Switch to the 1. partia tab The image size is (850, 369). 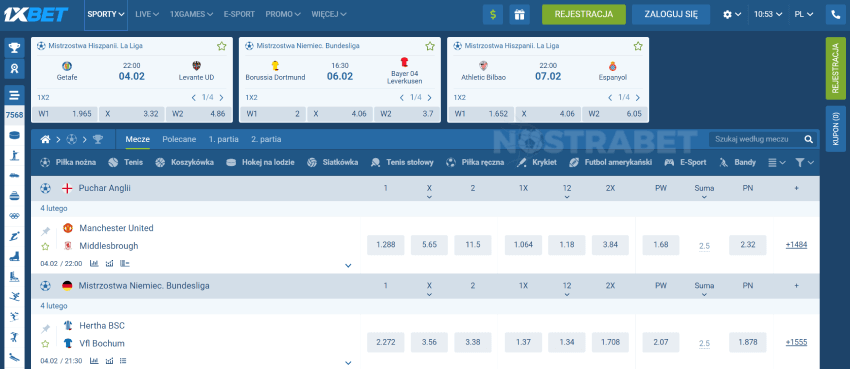tap(224, 139)
